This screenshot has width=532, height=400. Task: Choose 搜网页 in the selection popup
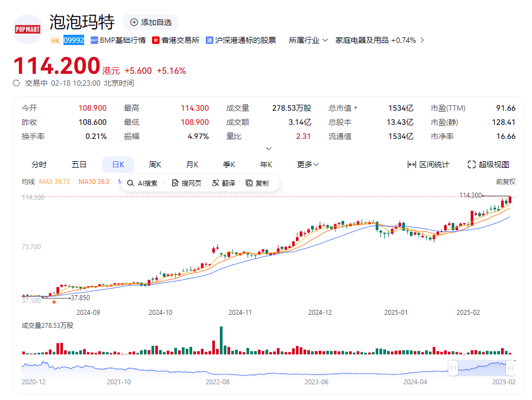(x=187, y=183)
